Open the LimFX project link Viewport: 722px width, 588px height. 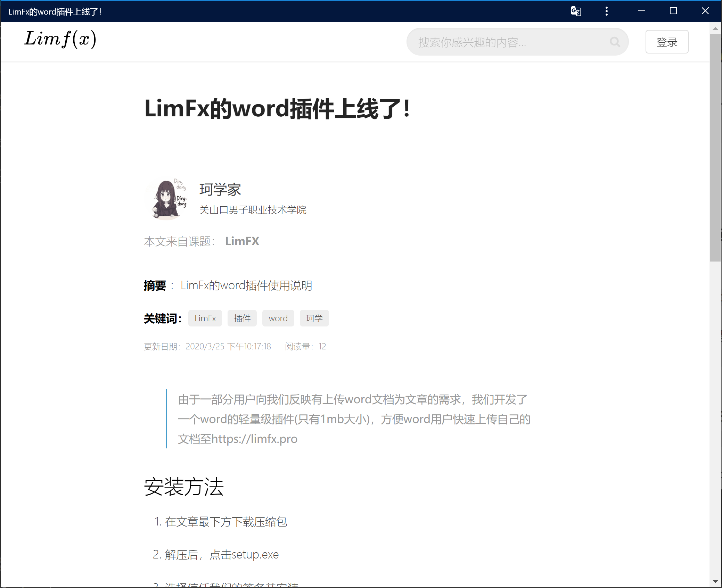tap(242, 241)
